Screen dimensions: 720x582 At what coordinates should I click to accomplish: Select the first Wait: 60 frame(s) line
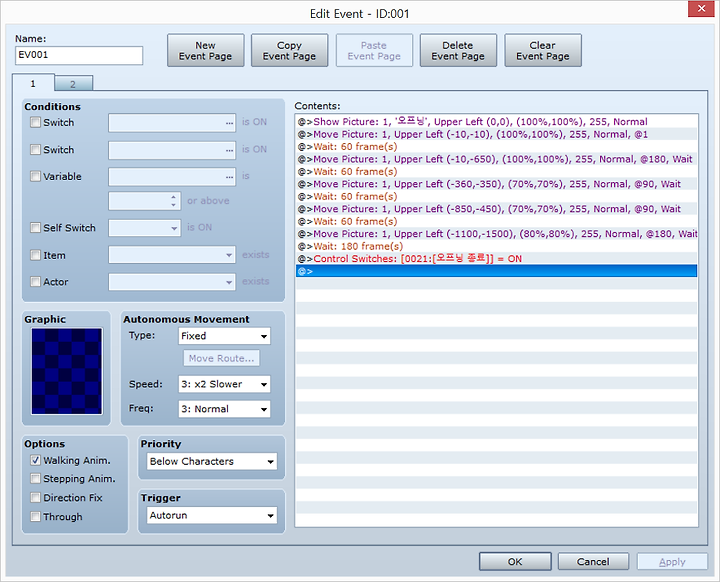[x=496, y=147]
